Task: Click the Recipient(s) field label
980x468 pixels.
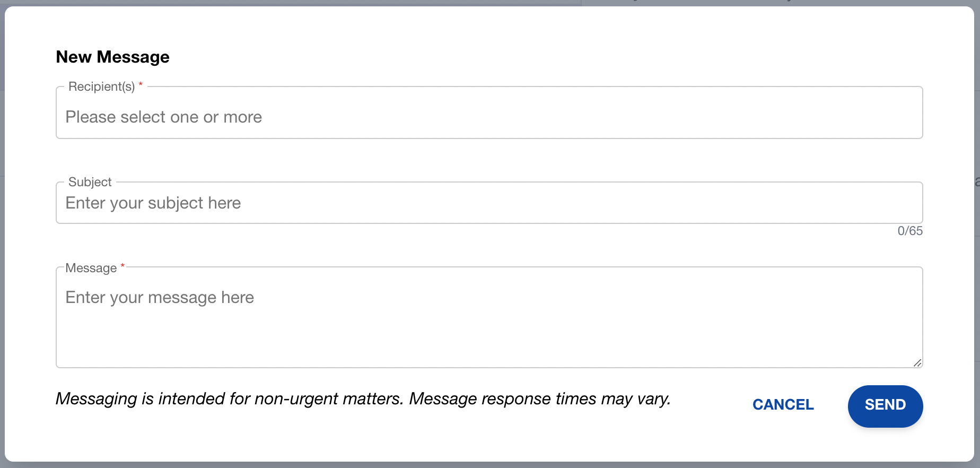Action: click(101, 86)
